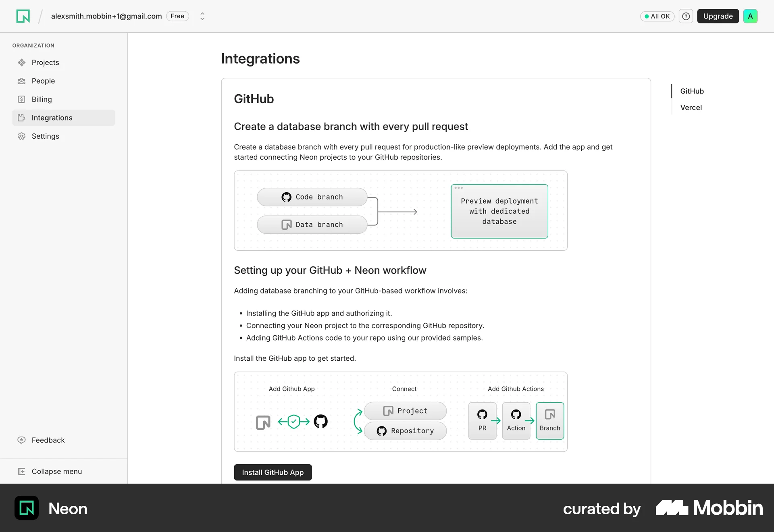Open the user avatar menu
774x532 pixels.
750,16
